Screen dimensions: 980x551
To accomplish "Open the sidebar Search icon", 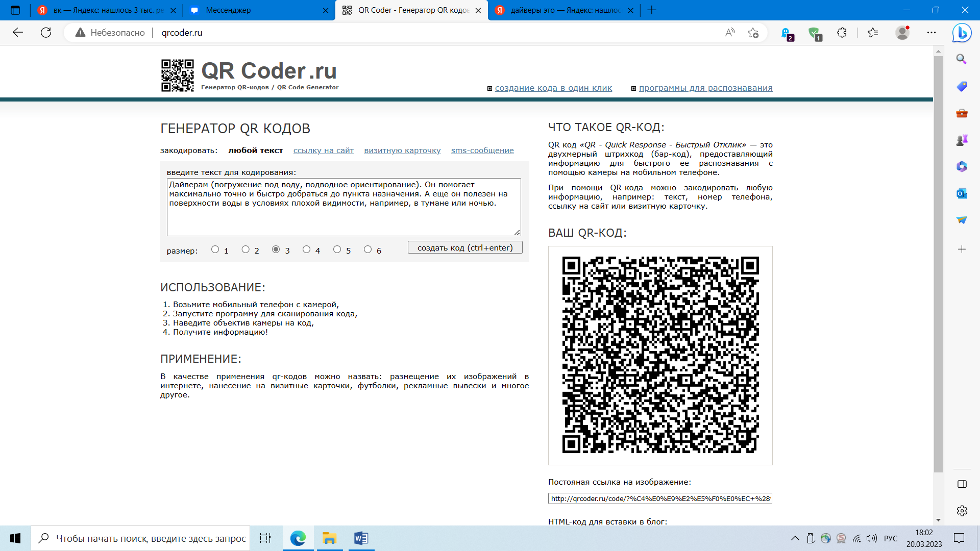I will (962, 59).
